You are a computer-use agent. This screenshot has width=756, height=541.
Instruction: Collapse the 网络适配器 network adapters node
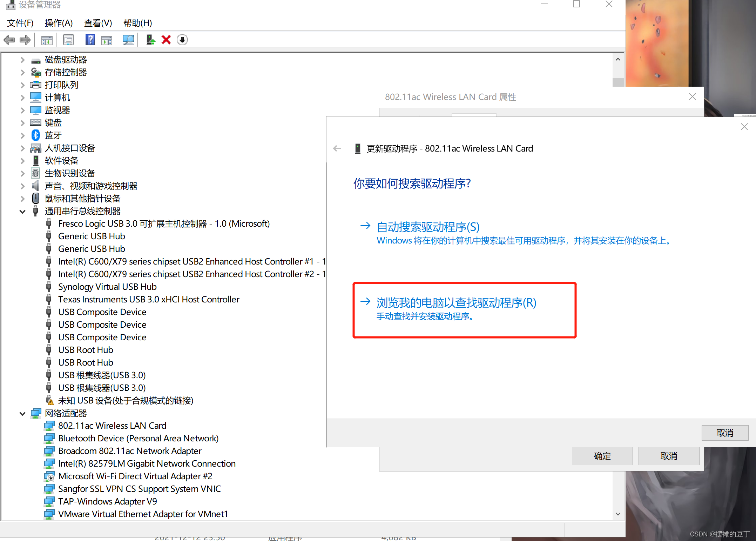click(22, 414)
